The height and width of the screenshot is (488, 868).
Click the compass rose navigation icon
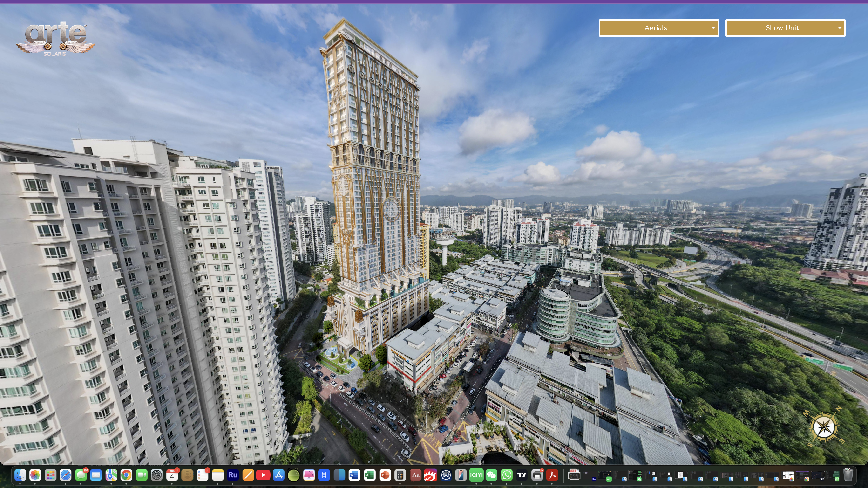(x=824, y=427)
